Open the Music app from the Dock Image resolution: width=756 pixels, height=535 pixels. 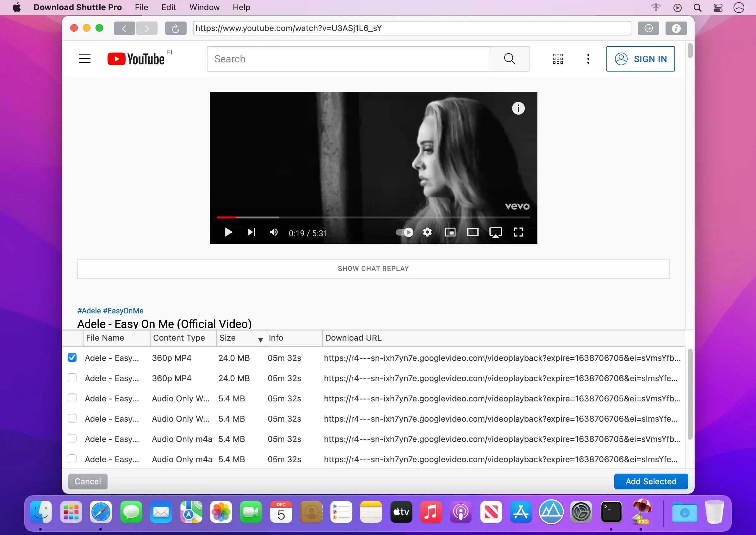(431, 512)
